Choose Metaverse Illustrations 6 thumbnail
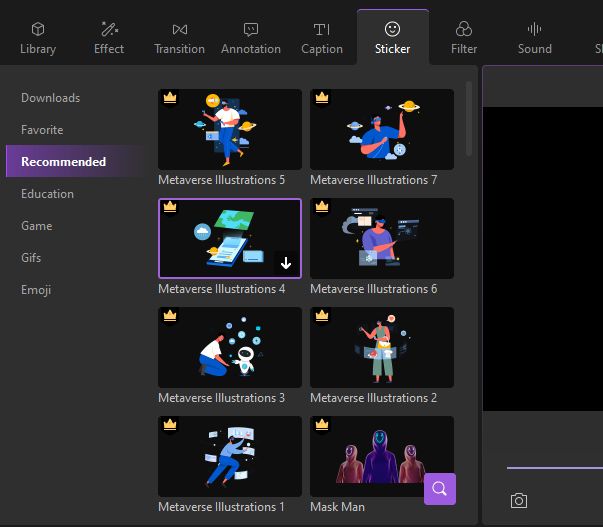 tap(382, 238)
